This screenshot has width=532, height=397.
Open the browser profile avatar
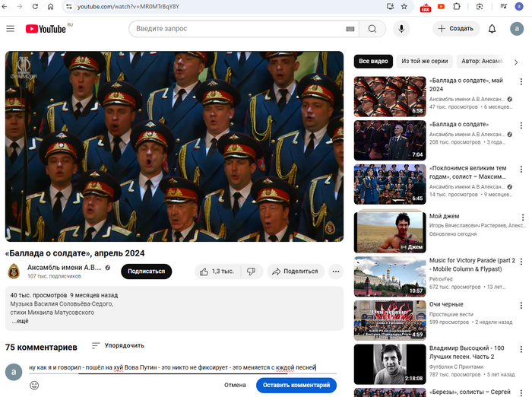[x=519, y=6]
